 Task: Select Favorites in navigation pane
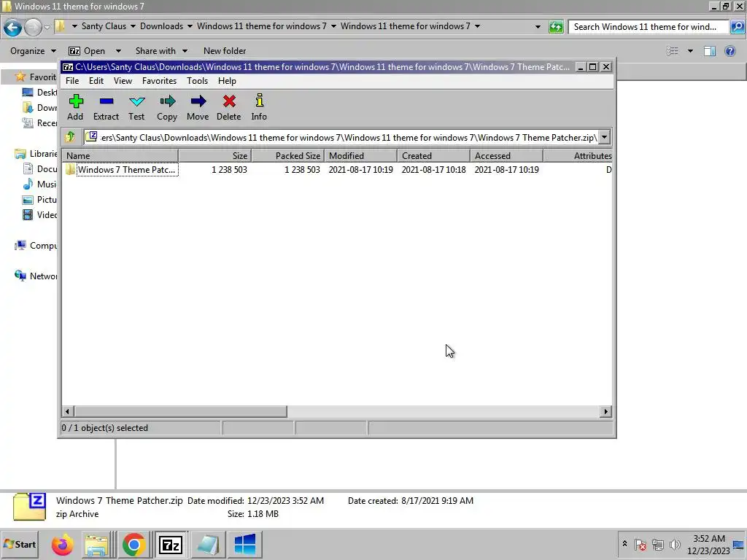[35, 77]
